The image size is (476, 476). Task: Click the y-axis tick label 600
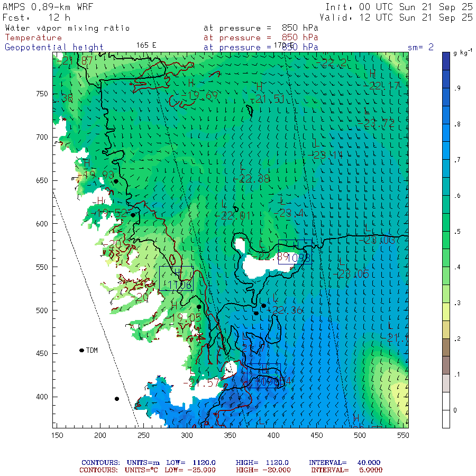pos(42,224)
